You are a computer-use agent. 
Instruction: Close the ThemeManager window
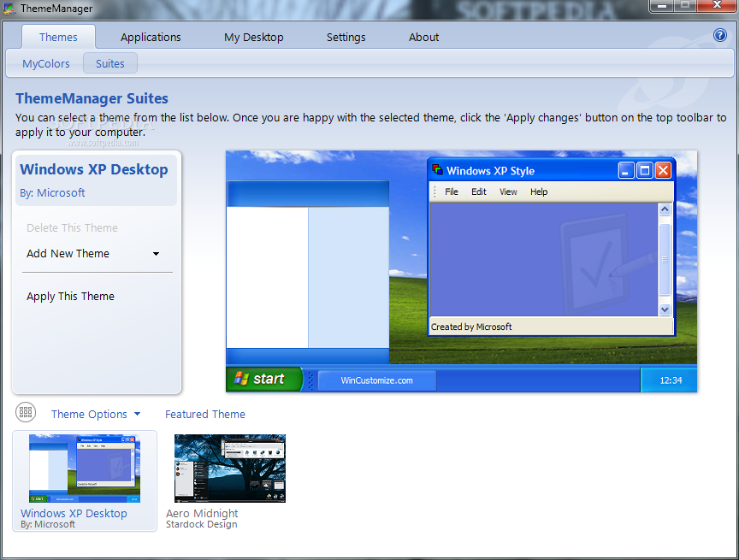tap(717, 5)
